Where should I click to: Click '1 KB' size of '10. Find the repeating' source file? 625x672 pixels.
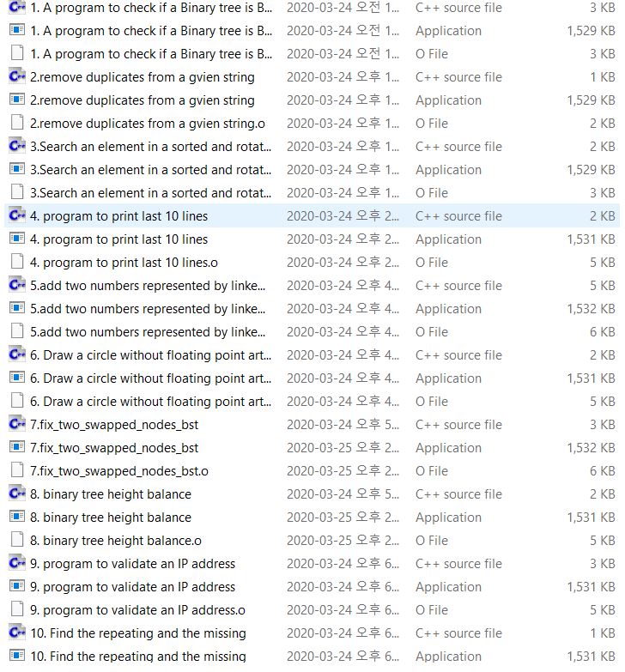tap(603, 633)
